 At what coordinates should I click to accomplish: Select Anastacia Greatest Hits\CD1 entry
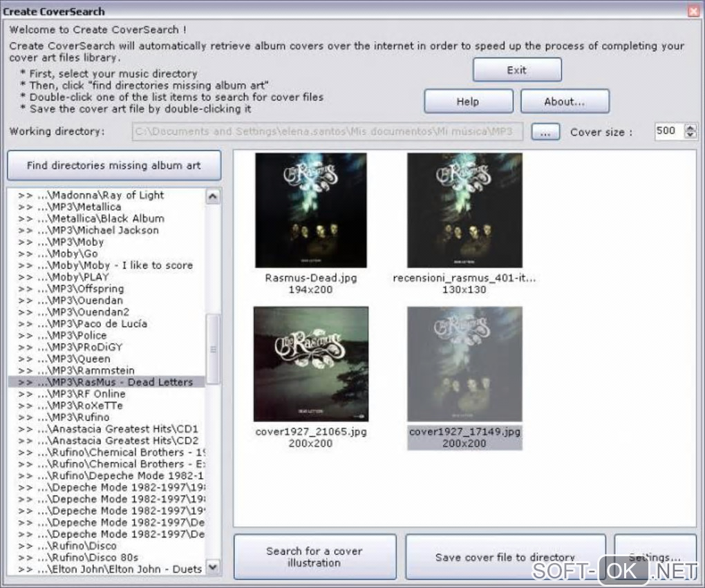tap(106, 429)
